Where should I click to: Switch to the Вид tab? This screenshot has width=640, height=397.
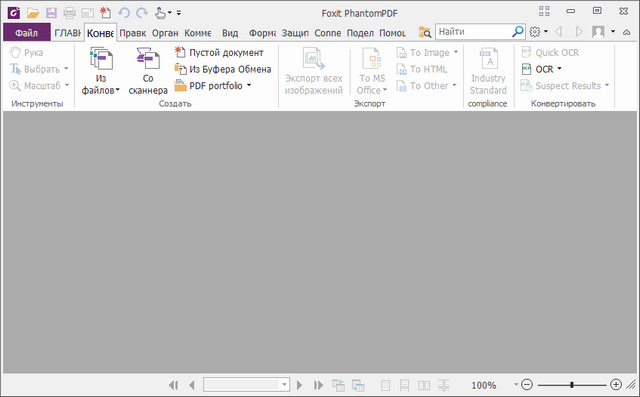[230, 32]
